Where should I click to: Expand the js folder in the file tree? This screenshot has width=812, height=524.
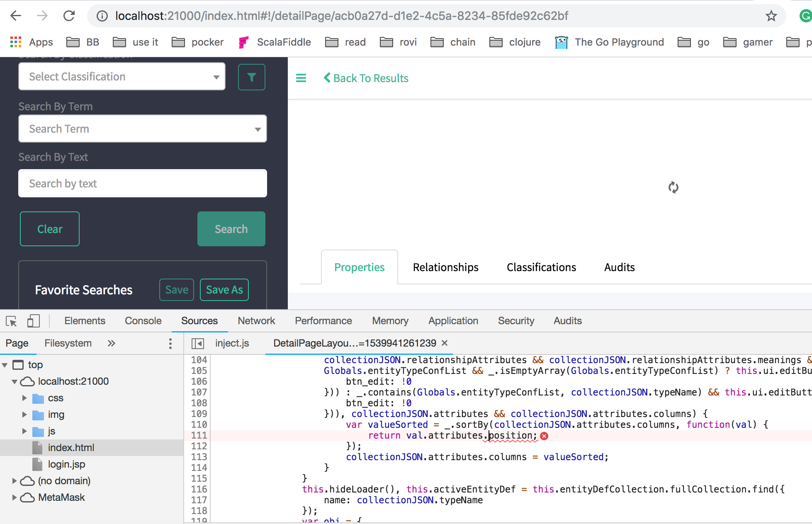tap(24, 431)
